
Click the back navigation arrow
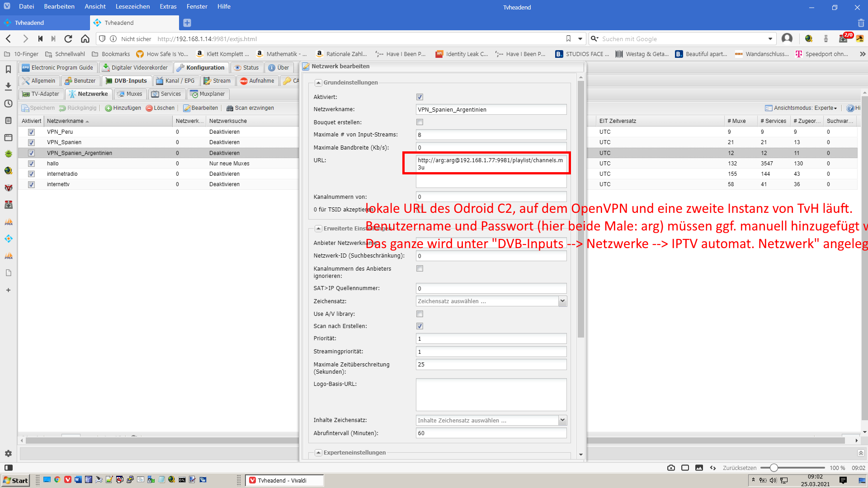[x=9, y=39]
